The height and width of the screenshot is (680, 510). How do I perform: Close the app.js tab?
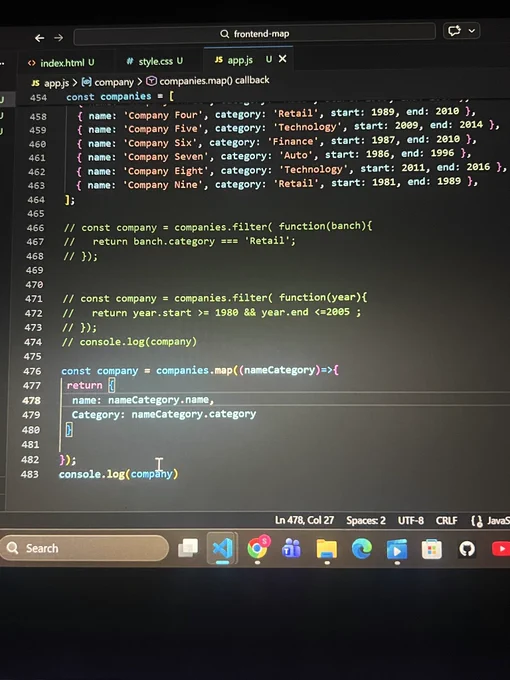tap(282, 59)
